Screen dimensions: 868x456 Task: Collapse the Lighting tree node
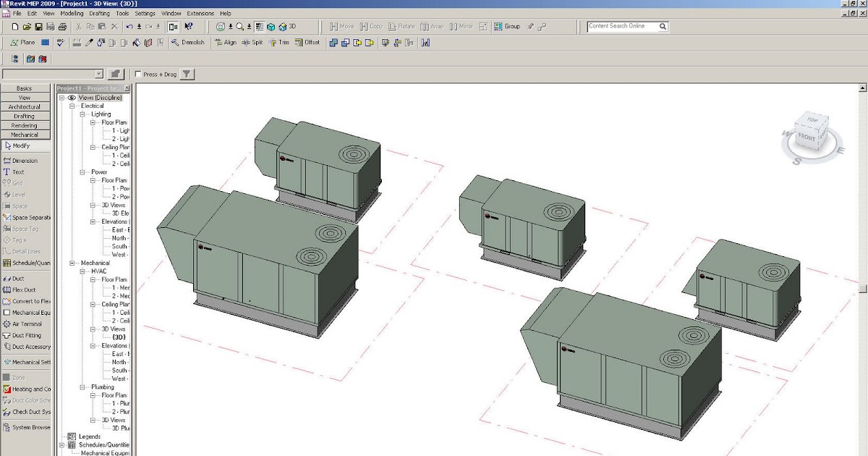click(x=83, y=114)
